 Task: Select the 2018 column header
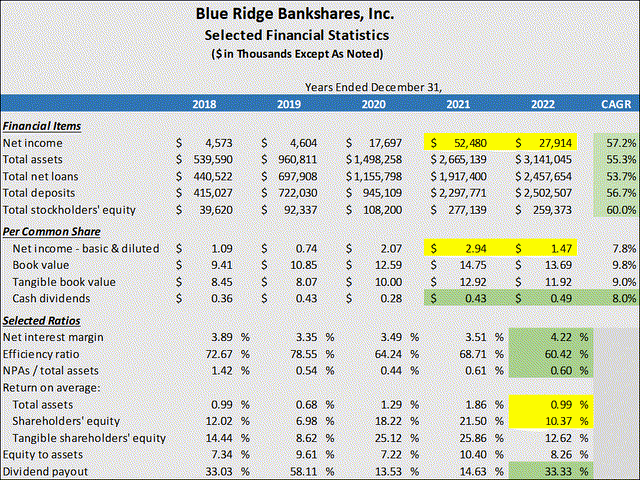(204, 104)
